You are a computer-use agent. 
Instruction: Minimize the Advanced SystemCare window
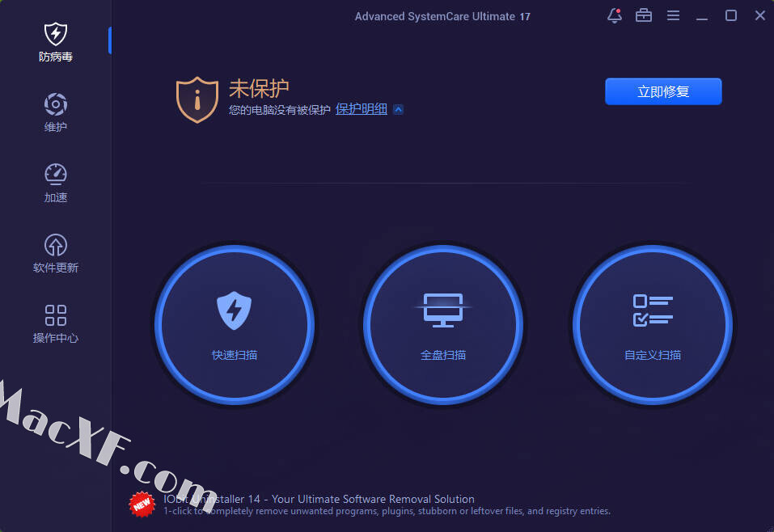[x=702, y=15]
